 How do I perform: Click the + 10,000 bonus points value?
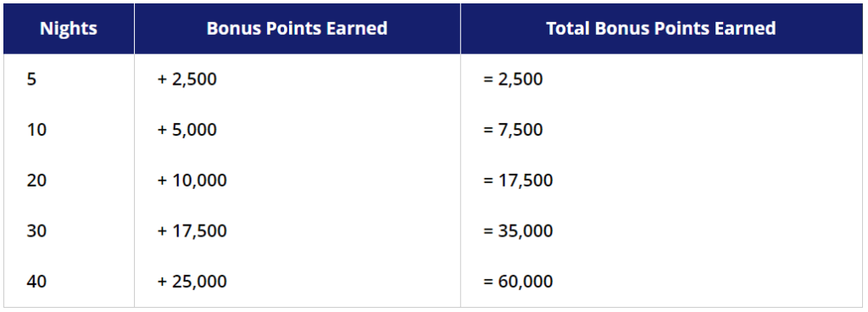tap(192, 181)
